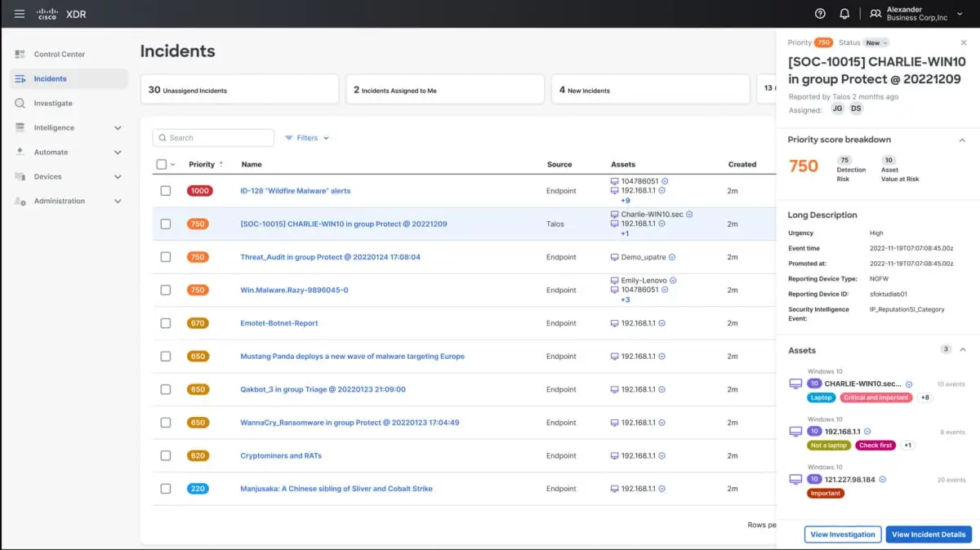This screenshot has height=550, width=980.
Task: Click the JG assignee avatar
Action: [x=838, y=109]
